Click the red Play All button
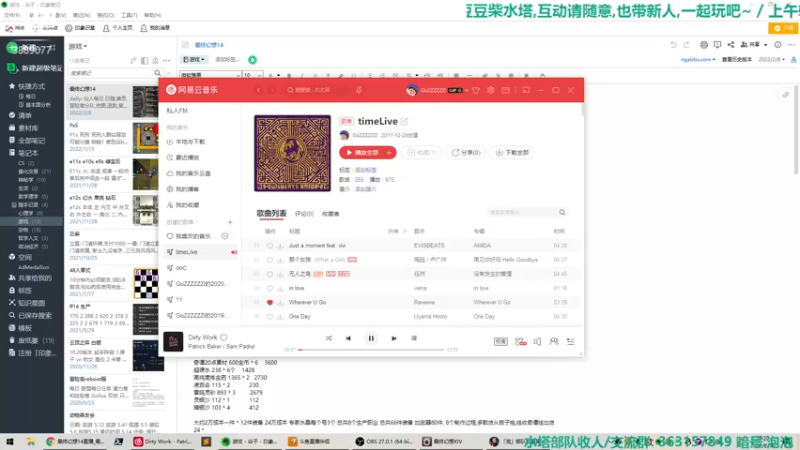The image size is (800, 450). point(362,153)
